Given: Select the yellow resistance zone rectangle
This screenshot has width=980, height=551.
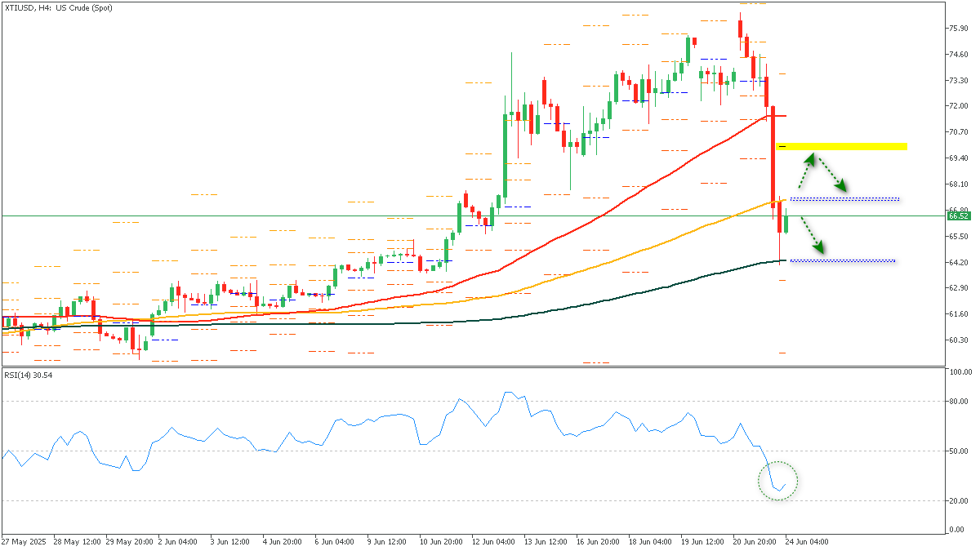Looking at the screenshot, I should point(841,146).
